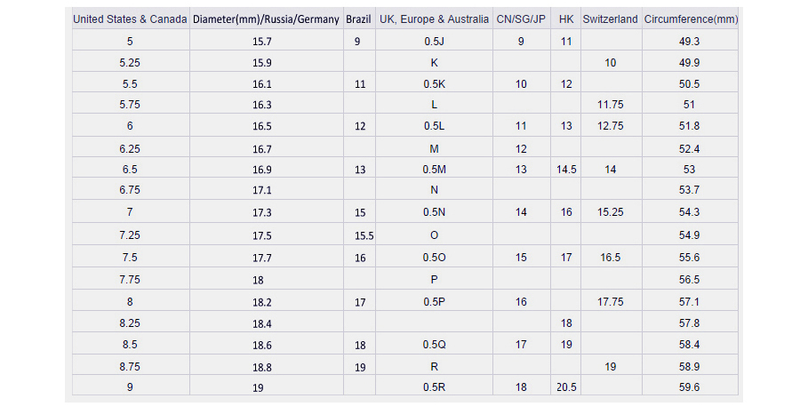The width and height of the screenshot is (800, 405).
Task: Select the 15.25 Switzerland size cell
Action: coord(611,213)
